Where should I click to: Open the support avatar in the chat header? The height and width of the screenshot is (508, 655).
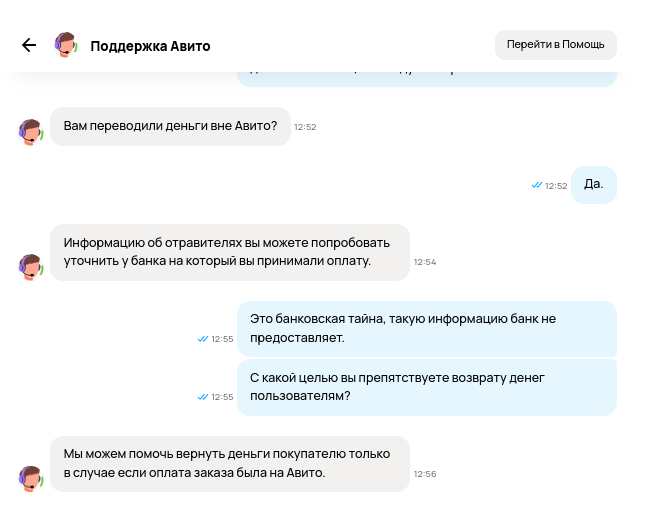click(66, 45)
